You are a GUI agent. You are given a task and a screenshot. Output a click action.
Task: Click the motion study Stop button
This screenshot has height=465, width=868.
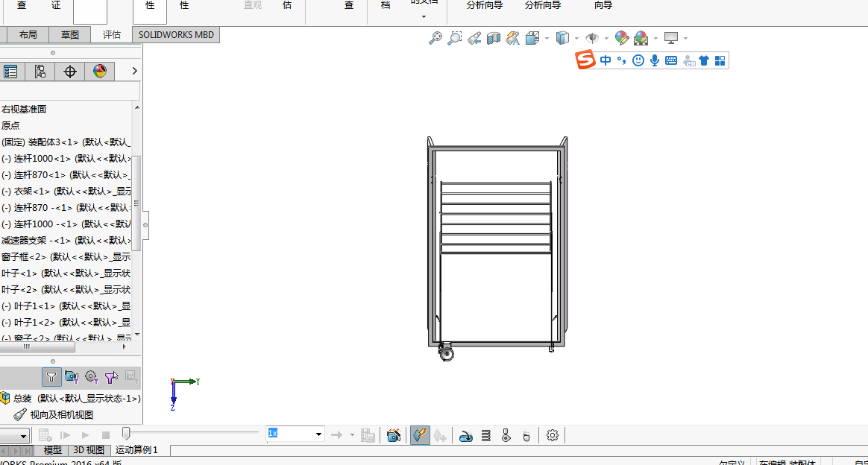pyautogui.click(x=106, y=435)
